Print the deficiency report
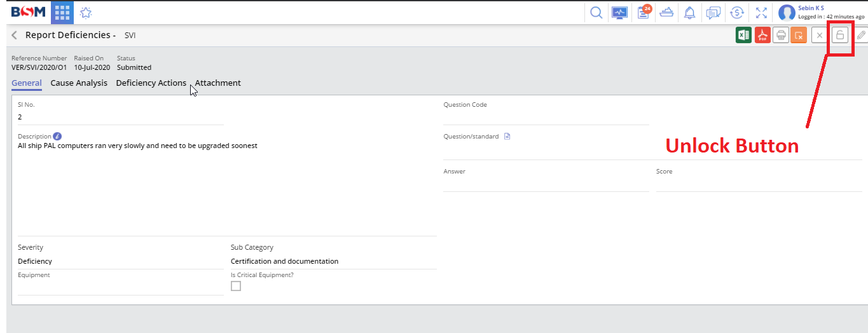868x333 pixels. [x=781, y=36]
